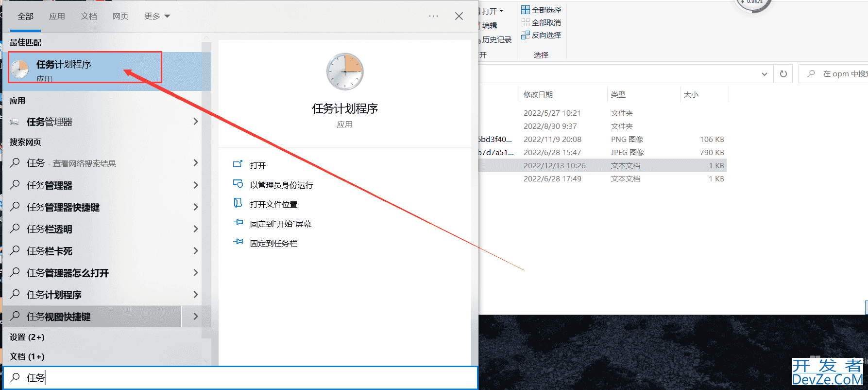Click the large Task Scheduler clock icon

coord(345,71)
